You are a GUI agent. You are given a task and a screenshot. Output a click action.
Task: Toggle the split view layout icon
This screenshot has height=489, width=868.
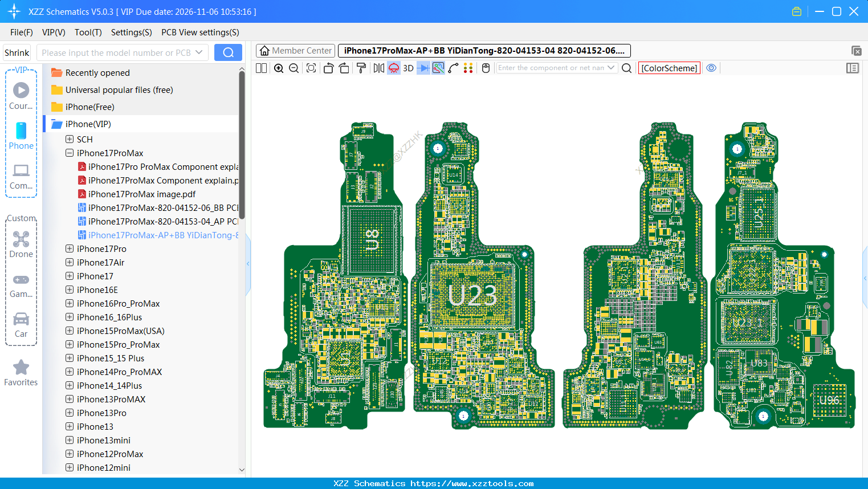point(262,68)
